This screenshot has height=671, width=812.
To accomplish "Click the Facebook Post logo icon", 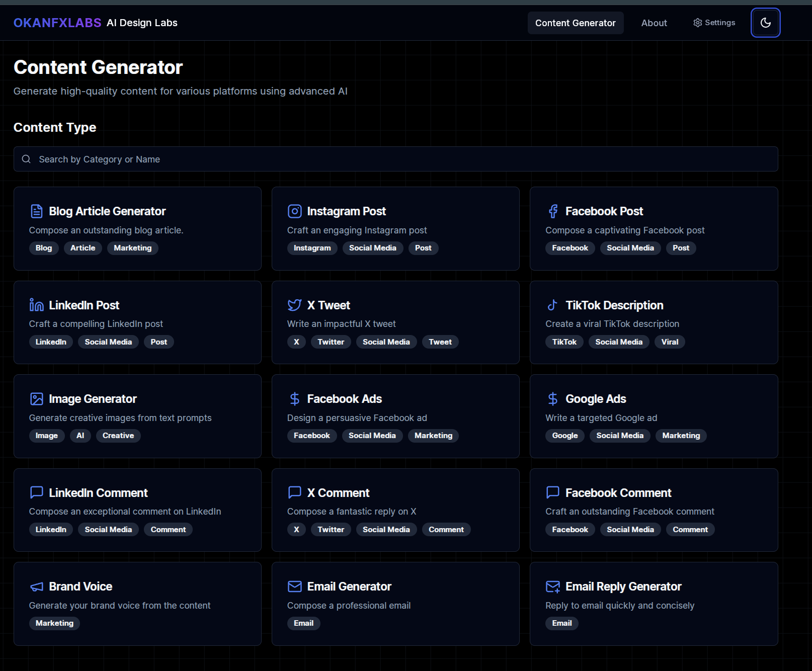I will [553, 211].
